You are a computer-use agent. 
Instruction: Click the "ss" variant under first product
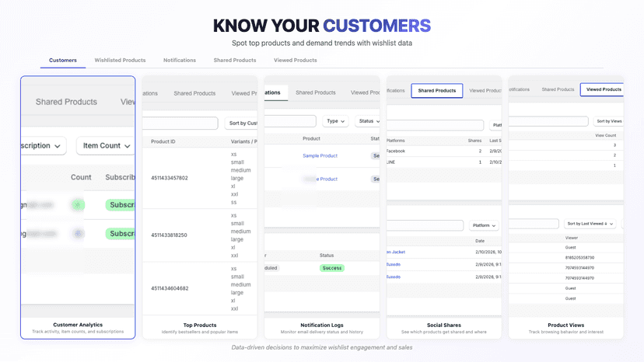tap(233, 202)
